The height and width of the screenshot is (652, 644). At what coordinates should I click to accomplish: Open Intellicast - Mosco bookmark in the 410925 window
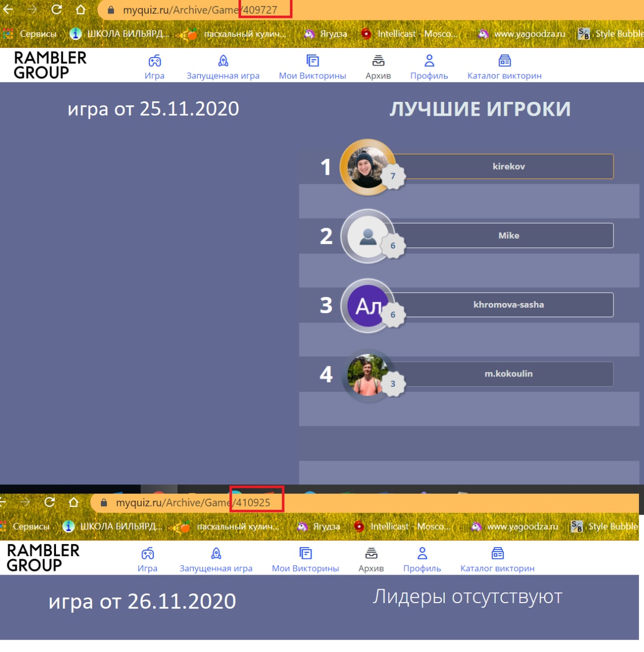pos(402,527)
